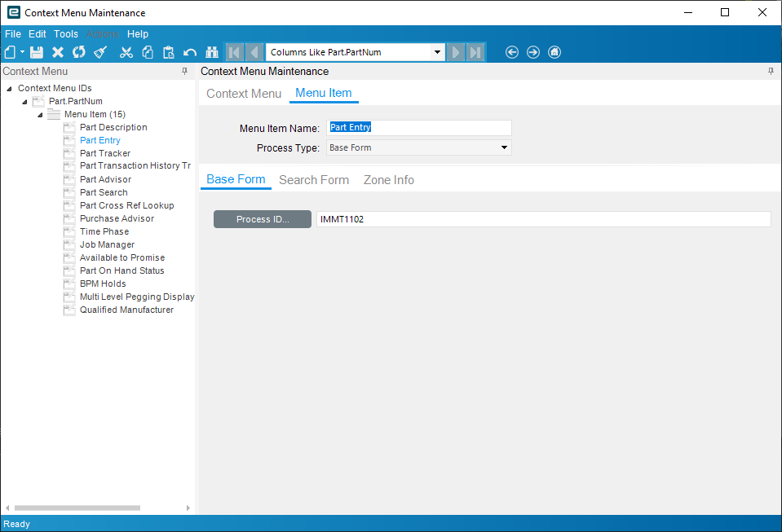782x532 pixels.
Task: Select Part Search in the tree
Action: click(104, 192)
